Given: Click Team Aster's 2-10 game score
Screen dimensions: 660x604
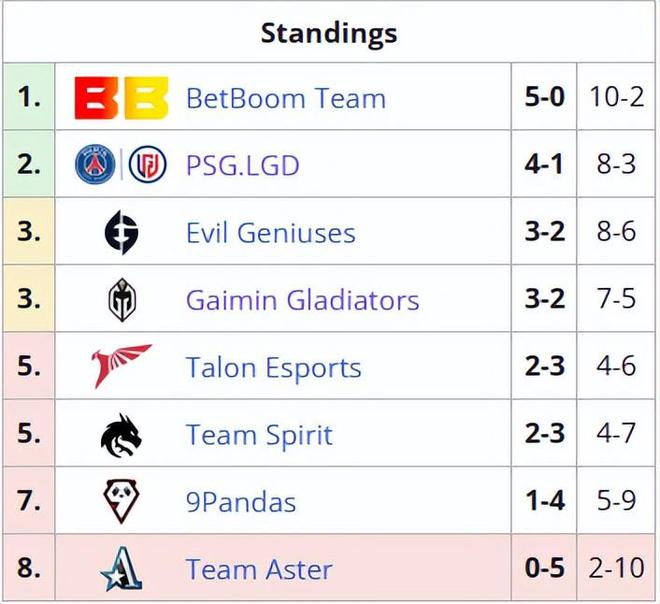Looking at the screenshot, I should [617, 567].
